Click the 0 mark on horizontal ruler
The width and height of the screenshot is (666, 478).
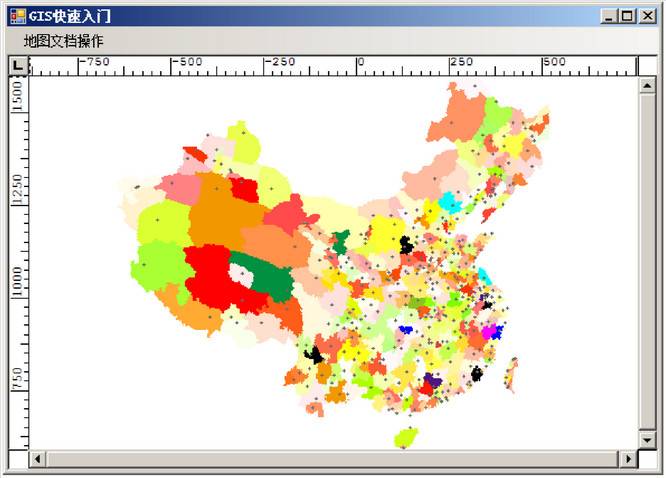click(361, 62)
